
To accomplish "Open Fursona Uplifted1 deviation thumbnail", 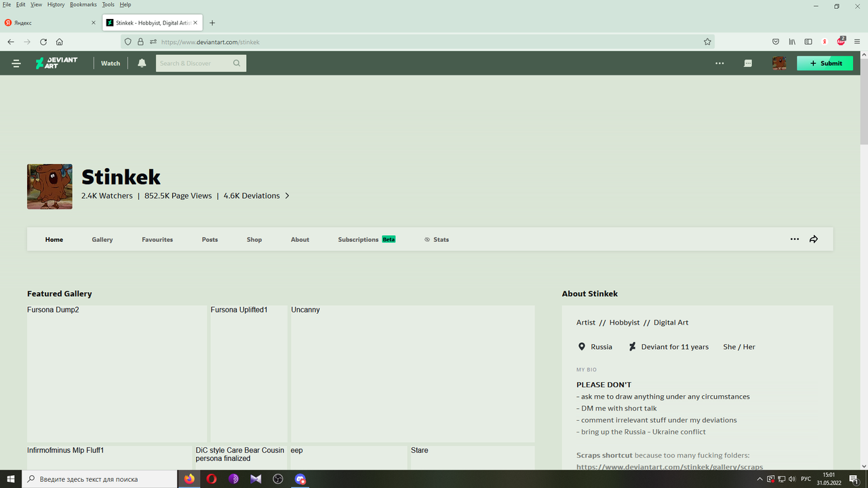I will (249, 373).
